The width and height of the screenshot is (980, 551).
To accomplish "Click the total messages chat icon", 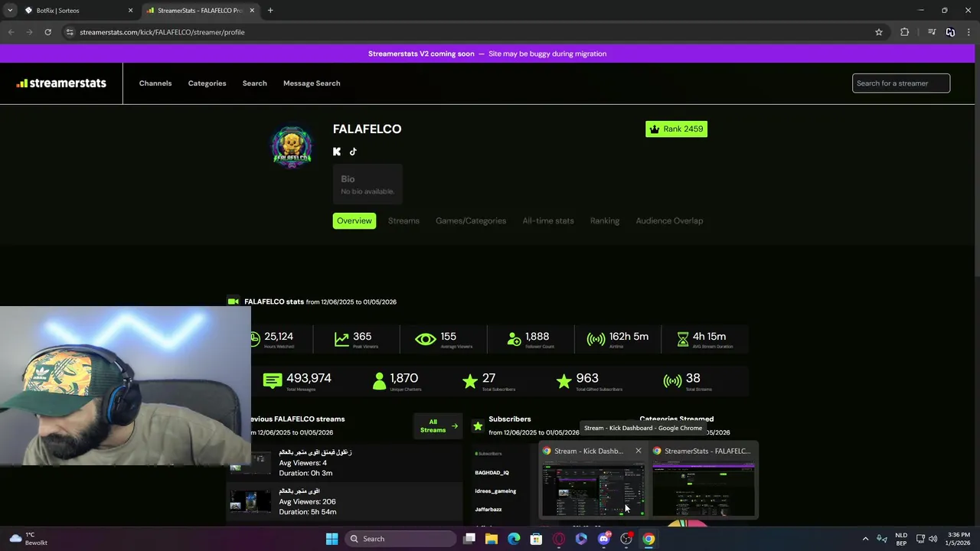I will point(272,380).
